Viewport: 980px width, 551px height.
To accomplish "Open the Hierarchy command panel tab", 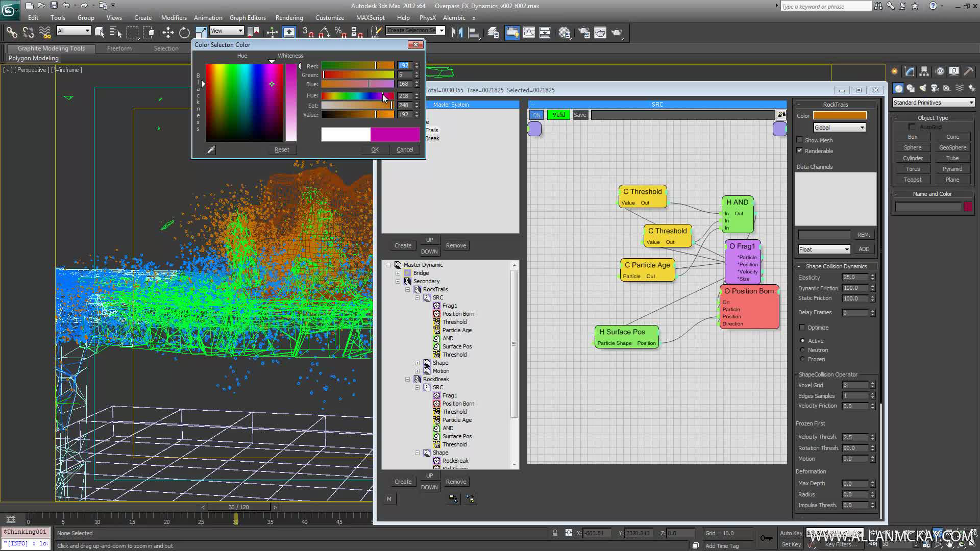I will pos(924,71).
